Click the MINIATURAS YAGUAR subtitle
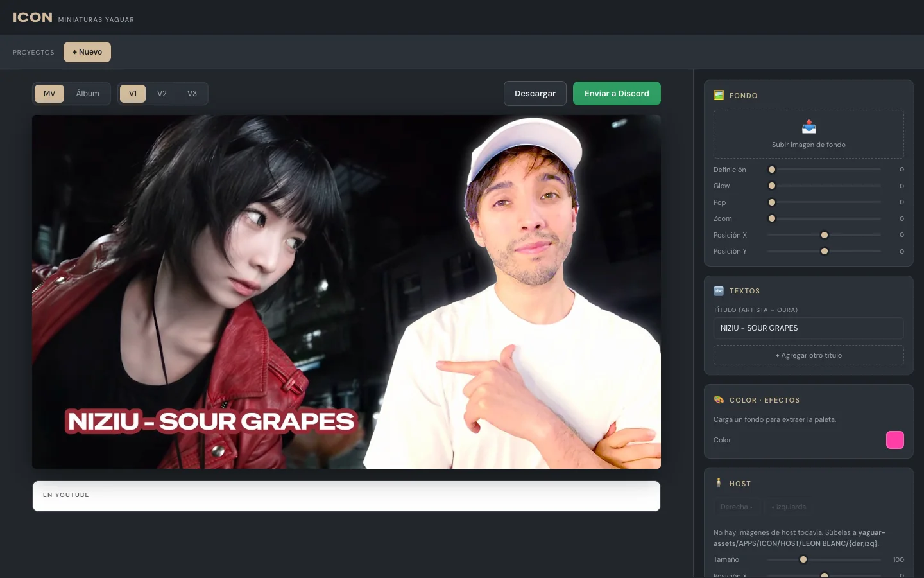This screenshot has width=924, height=578. click(x=96, y=20)
